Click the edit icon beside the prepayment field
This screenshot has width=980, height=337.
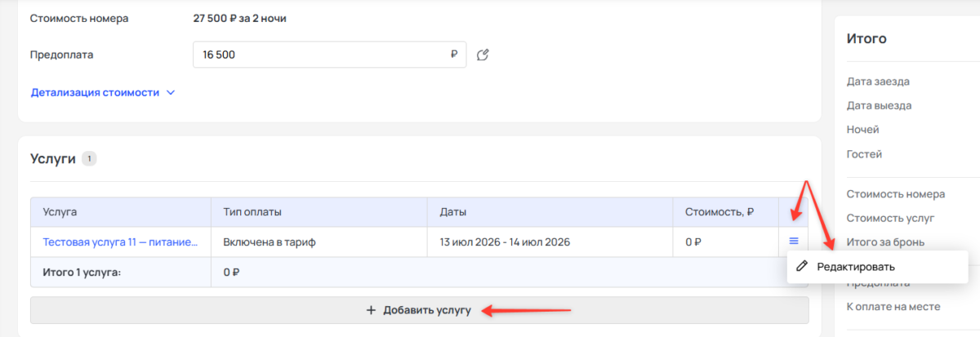click(482, 55)
